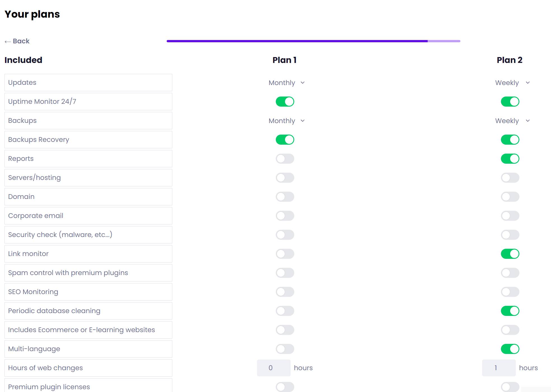This screenshot has height=392, width=551.
Task: Click the Back arrow link
Action: point(17,41)
